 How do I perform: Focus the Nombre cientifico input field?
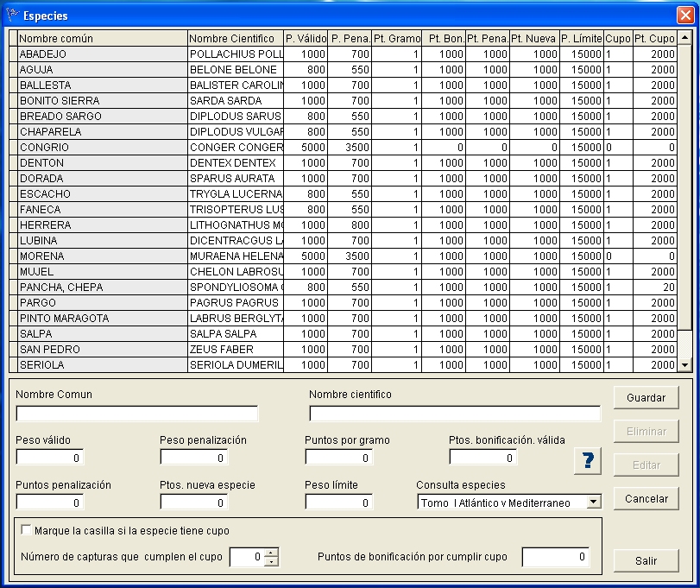point(454,414)
